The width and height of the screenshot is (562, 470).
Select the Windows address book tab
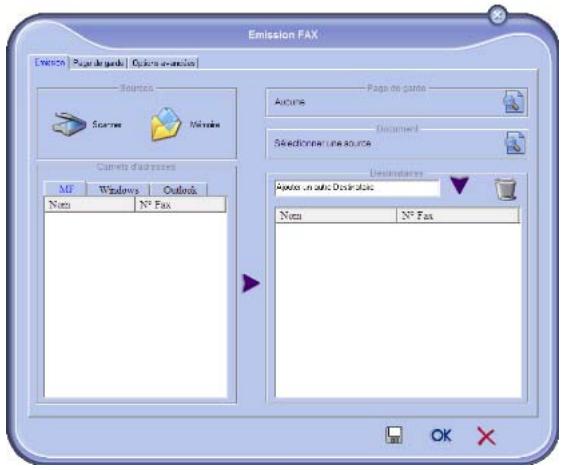coord(119,190)
